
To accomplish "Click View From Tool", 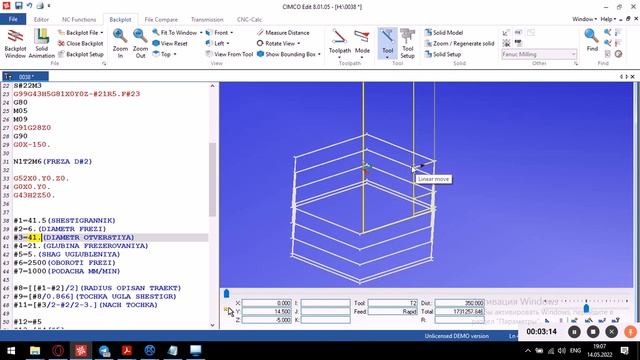I will pyautogui.click(x=229, y=54).
